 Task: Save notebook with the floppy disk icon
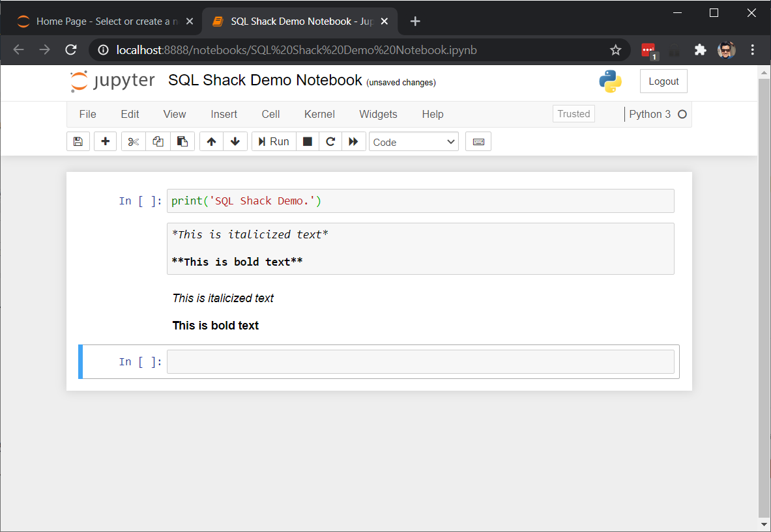pos(78,142)
